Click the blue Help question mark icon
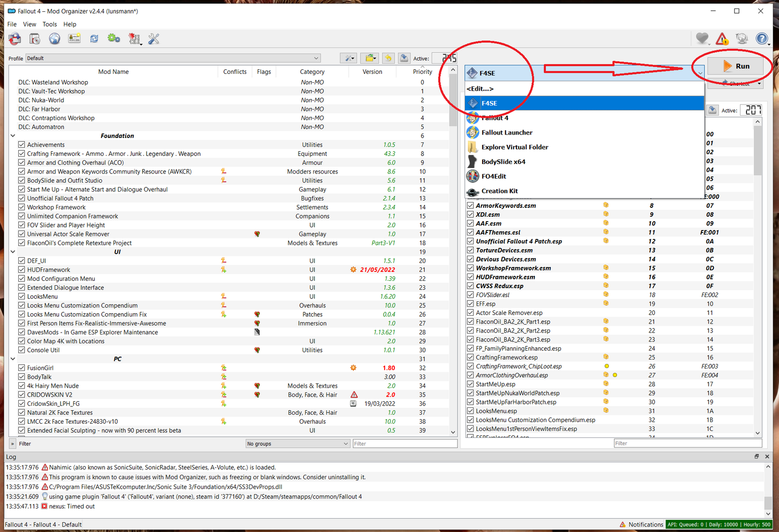This screenshot has height=532, width=779. tap(762, 39)
